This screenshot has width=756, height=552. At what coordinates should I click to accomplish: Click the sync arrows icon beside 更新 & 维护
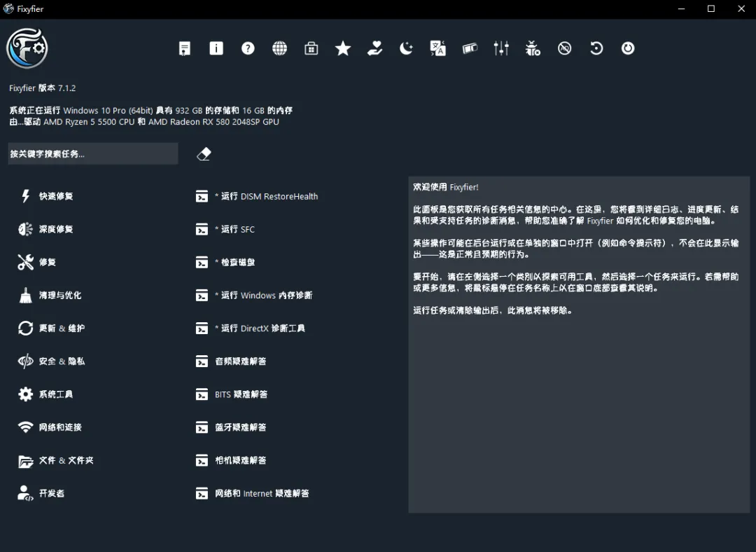pyautogui.click(x=26, y=328)
